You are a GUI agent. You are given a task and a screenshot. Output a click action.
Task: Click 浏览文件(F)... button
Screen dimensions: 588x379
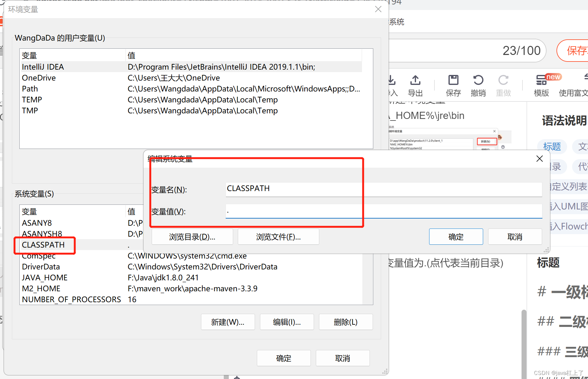(278, 237)
